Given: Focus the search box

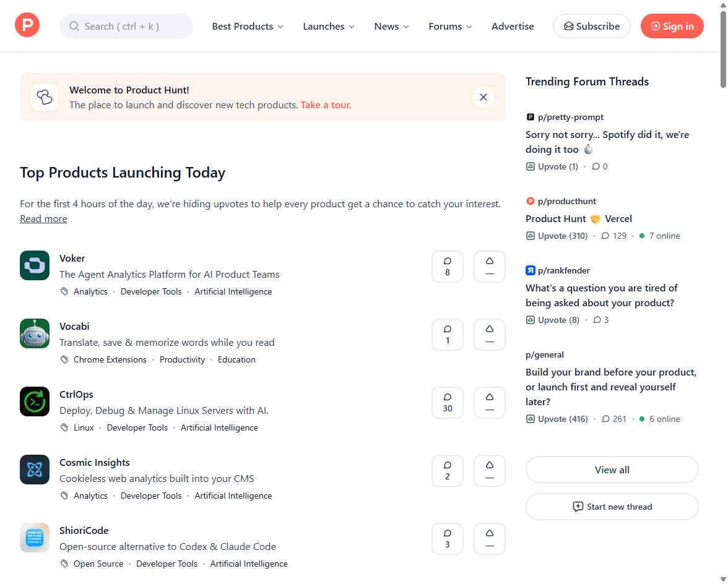Looking at the screenshot, I should [126, 26].
